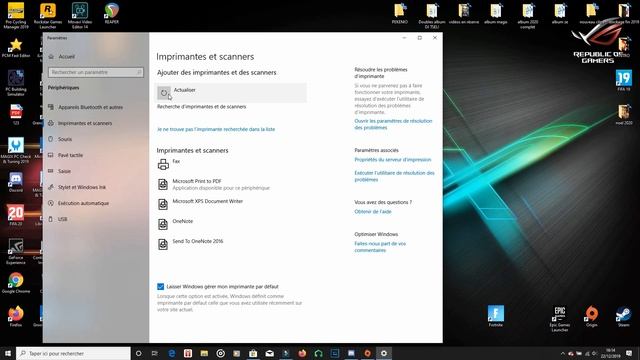Click the taskbar clock and date
The height and width of the screenshot is (360, 640).
pos(611,353)
